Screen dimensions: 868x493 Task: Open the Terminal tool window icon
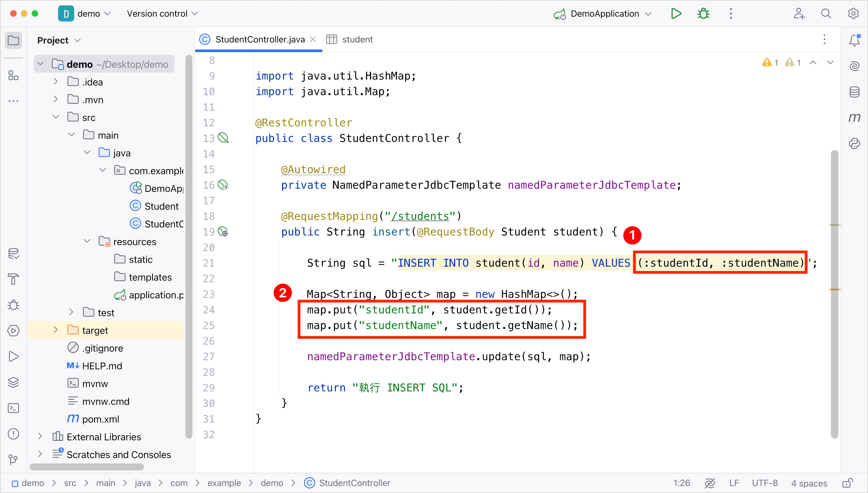tap(13, 408)
